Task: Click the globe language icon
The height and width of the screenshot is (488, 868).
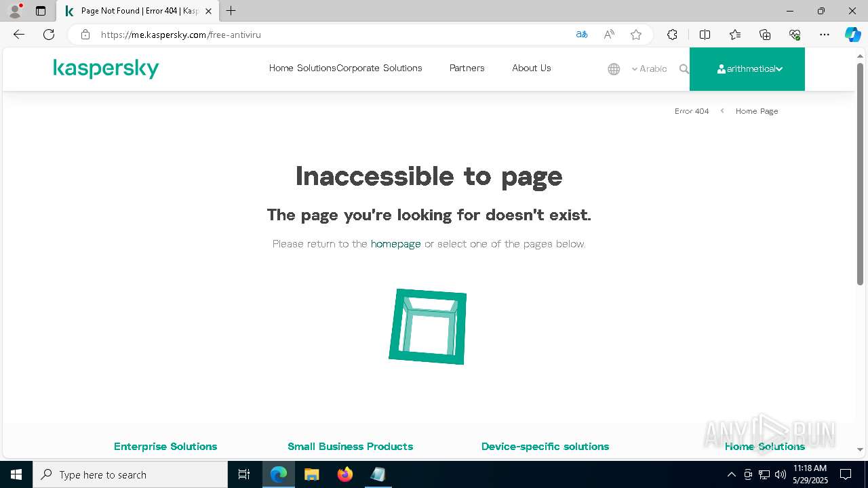Action: pos(614,69)
